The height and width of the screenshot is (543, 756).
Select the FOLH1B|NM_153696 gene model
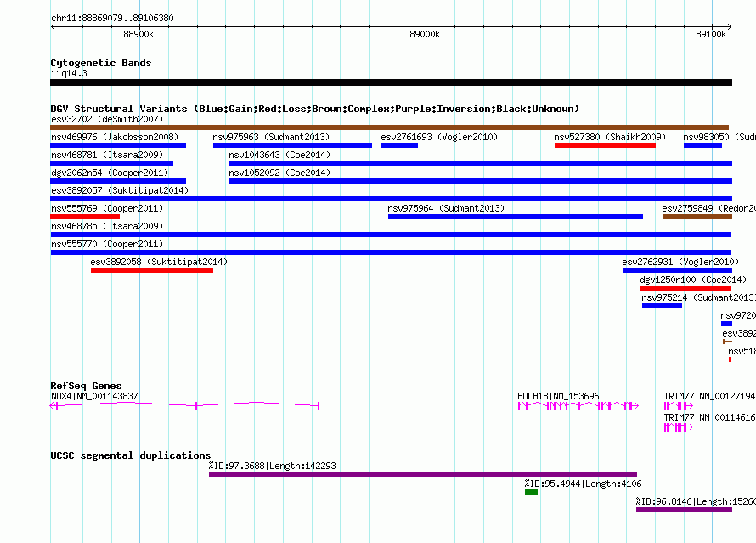578,406
